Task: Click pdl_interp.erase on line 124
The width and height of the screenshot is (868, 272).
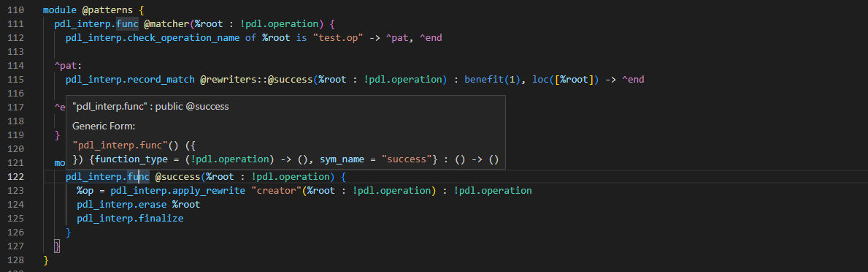Action: pyautogui.click(x=123, y=205)
